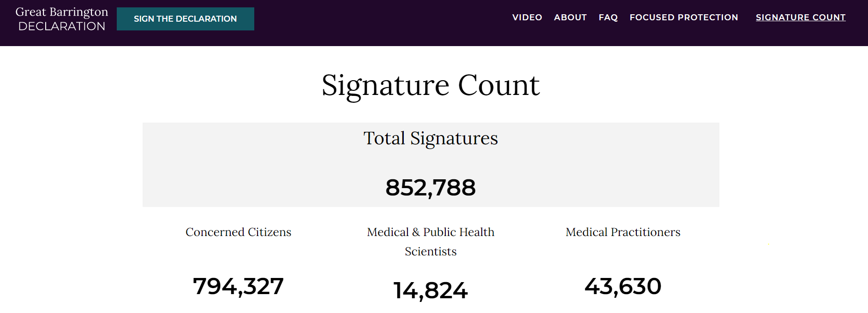Screen dimensions: 868x313
Task: Click the large Signature Count page heading
Action: 430,85
